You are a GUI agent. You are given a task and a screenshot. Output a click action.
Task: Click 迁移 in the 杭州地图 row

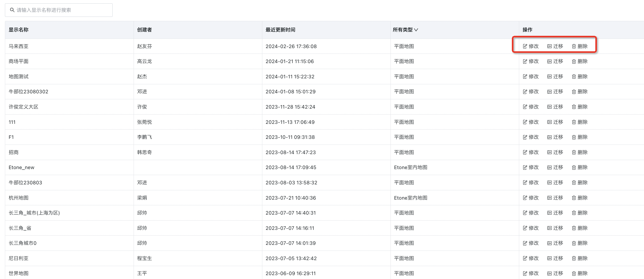point(555,198)
